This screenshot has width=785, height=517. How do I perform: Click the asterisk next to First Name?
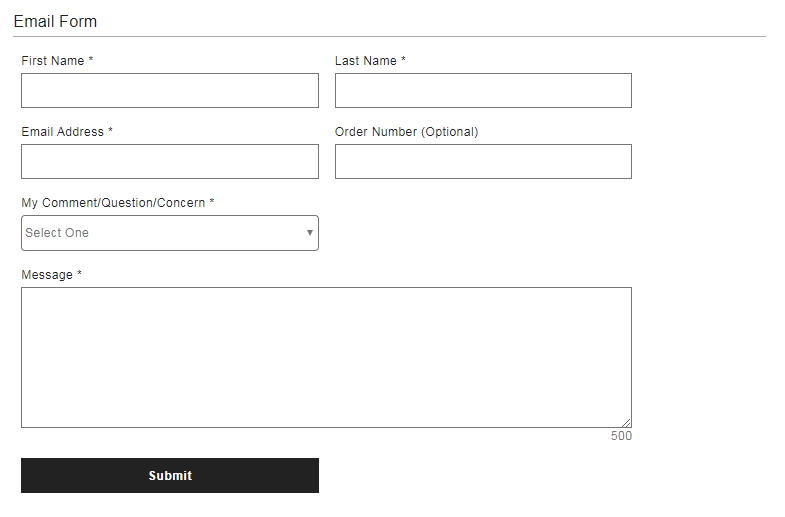click(x=91, y=59)
